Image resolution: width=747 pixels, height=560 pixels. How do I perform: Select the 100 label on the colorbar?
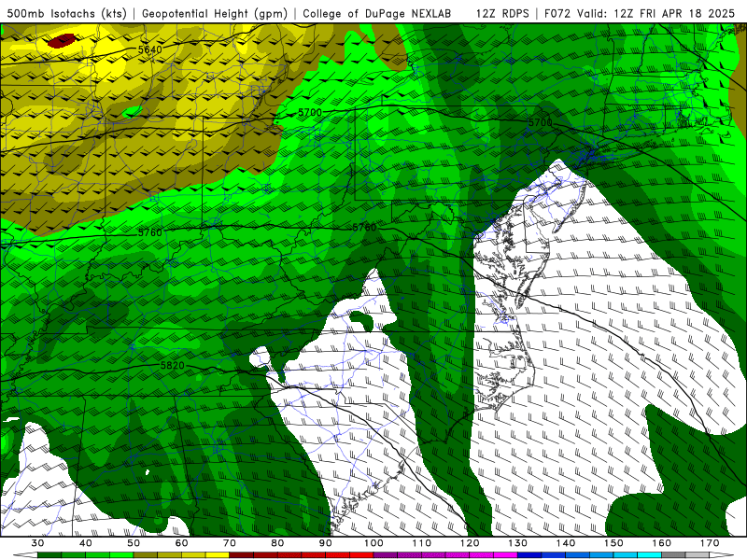click(x=373, y=543)
